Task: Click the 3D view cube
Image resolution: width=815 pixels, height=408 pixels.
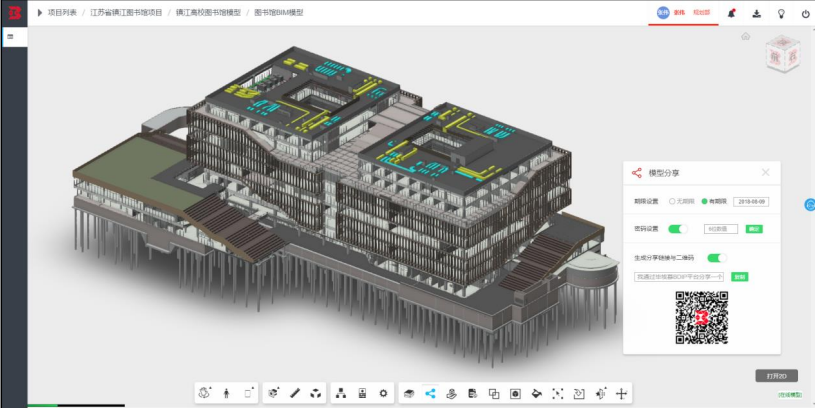Action: 783,52
